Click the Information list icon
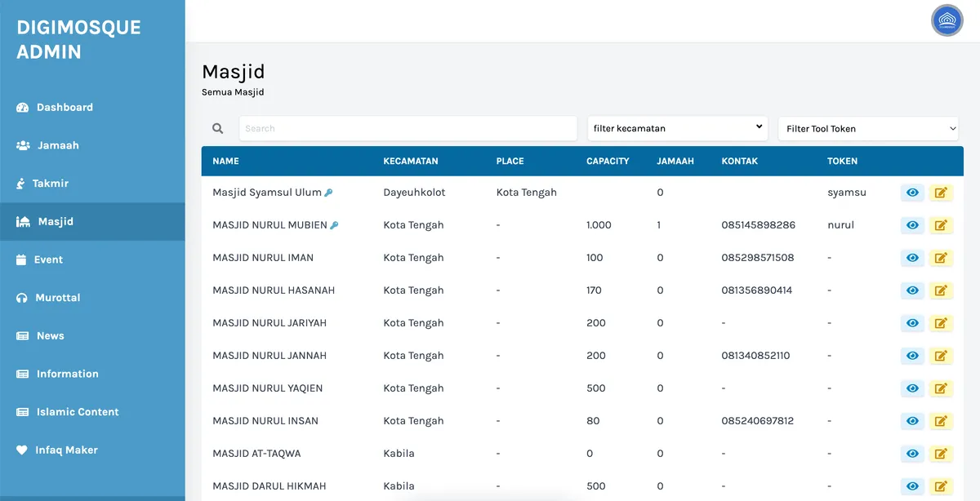Viewport: 980px width, 501px height. [x=22, y=374]
